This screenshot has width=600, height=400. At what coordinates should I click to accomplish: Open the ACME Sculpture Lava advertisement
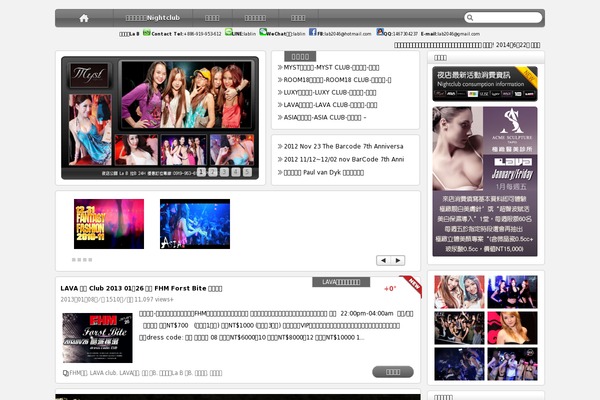point(485,181)
